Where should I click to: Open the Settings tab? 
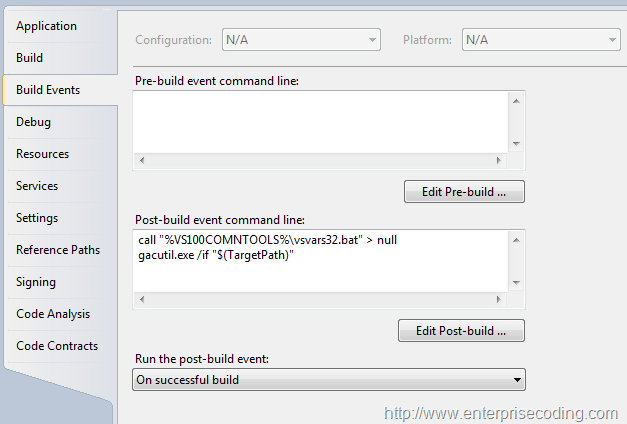(x=61, y=218)
